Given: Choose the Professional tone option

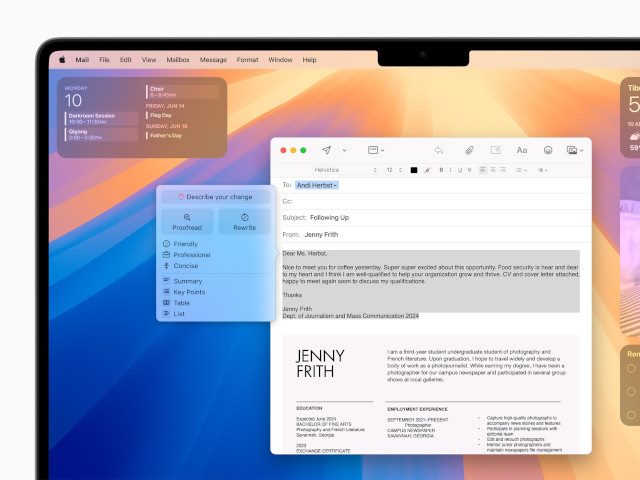Looking at the screenshot, I should click(187, 255).
